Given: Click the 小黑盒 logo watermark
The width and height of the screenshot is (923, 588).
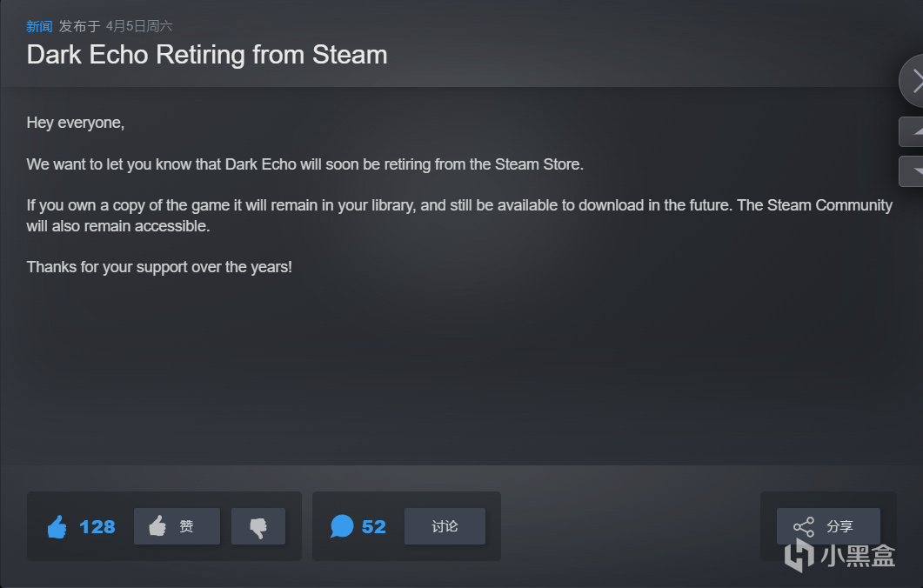Looking at the screenshot, I should tap(840, 556).
